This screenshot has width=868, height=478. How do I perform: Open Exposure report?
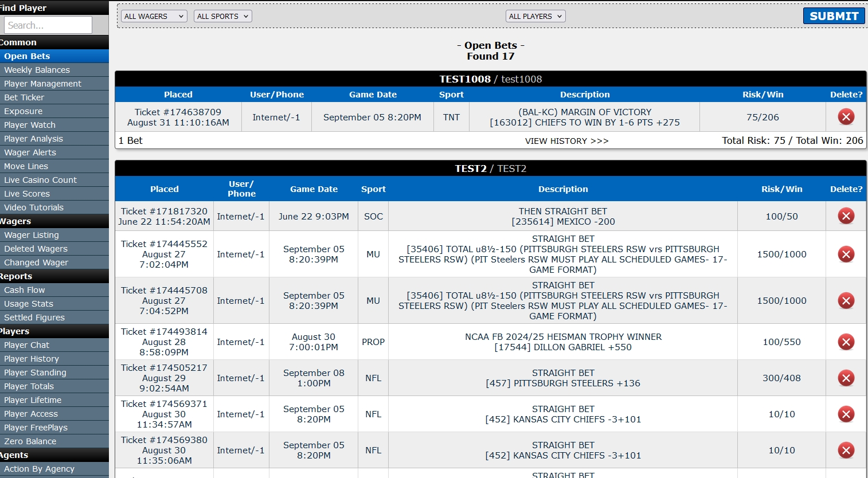(x=54, y=111)
